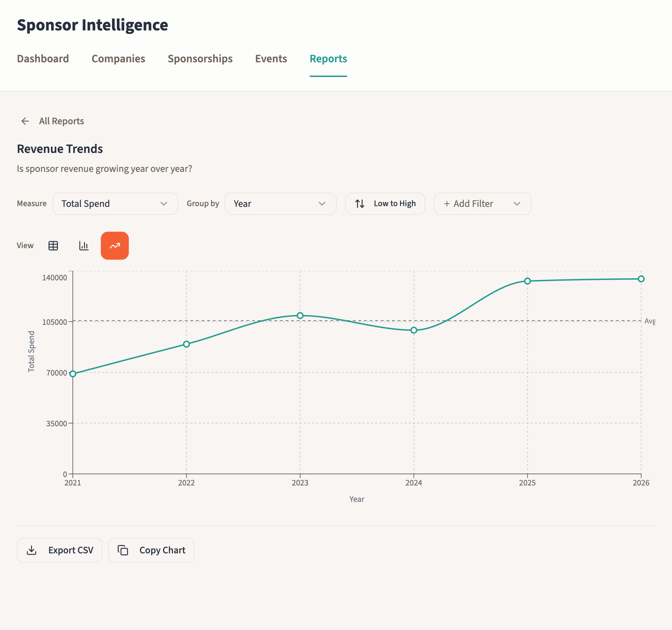This screenshot has width=672, height=630.
Task: Click the 70000 y-axis label
Action: coord(57,373)
